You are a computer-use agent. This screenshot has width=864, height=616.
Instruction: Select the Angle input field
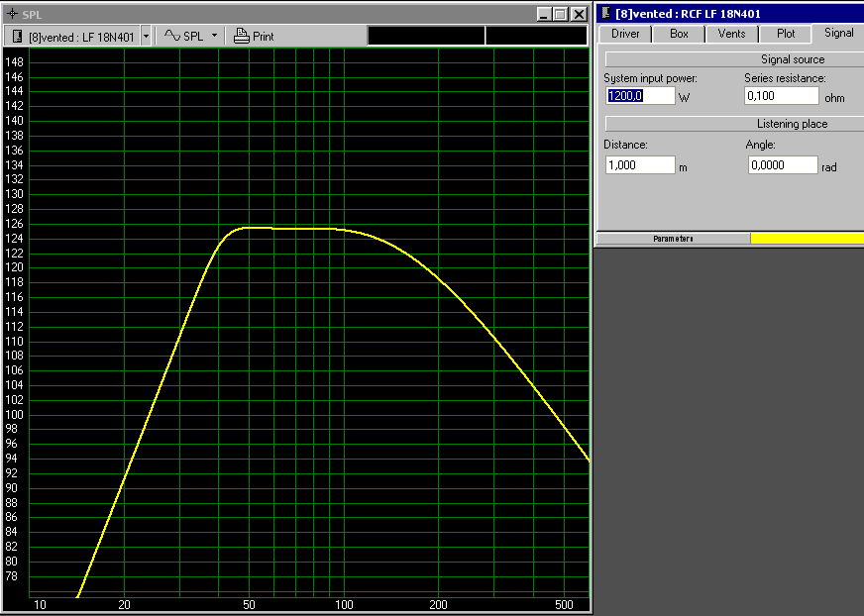(x=782, y=165)
